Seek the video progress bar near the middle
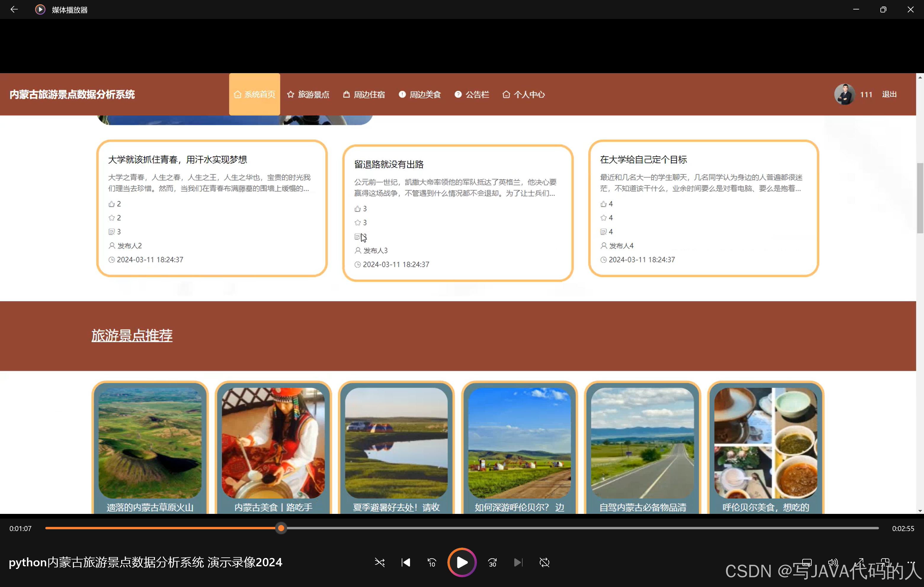 462,528
